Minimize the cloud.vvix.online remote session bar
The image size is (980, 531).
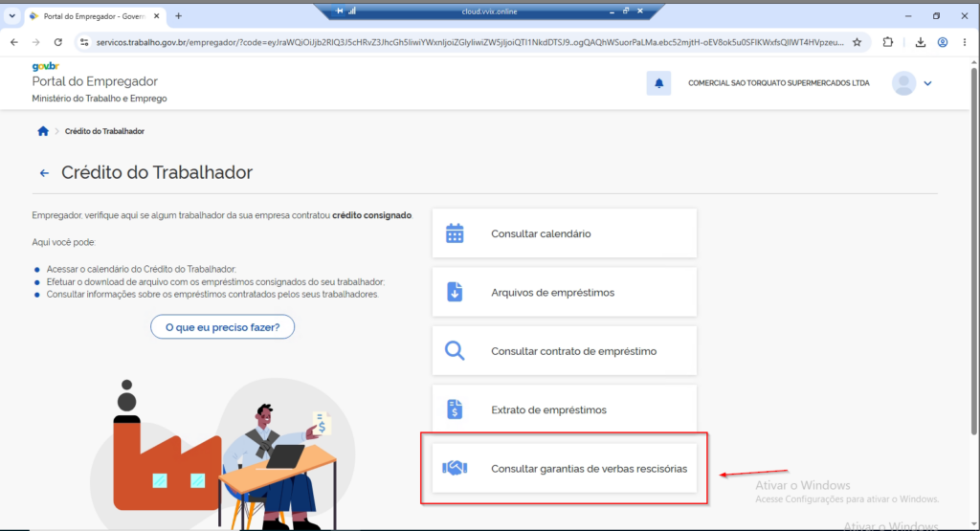tap(612, 11)
